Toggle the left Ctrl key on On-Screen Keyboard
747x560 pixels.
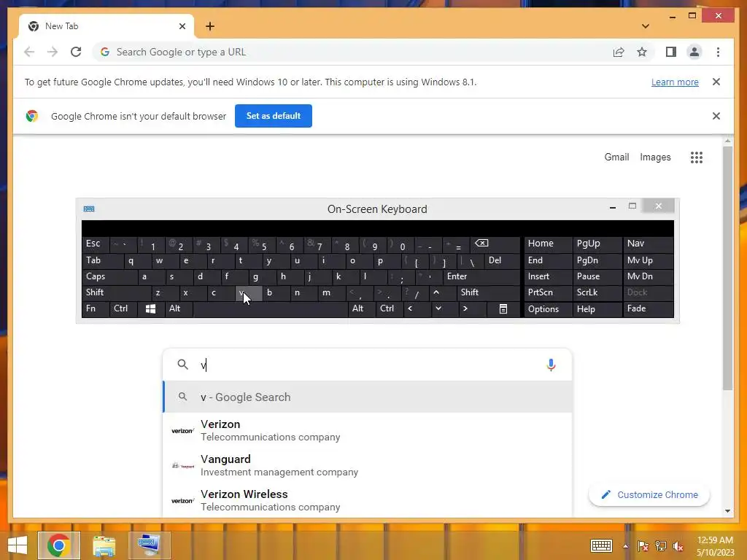point(124,308)
